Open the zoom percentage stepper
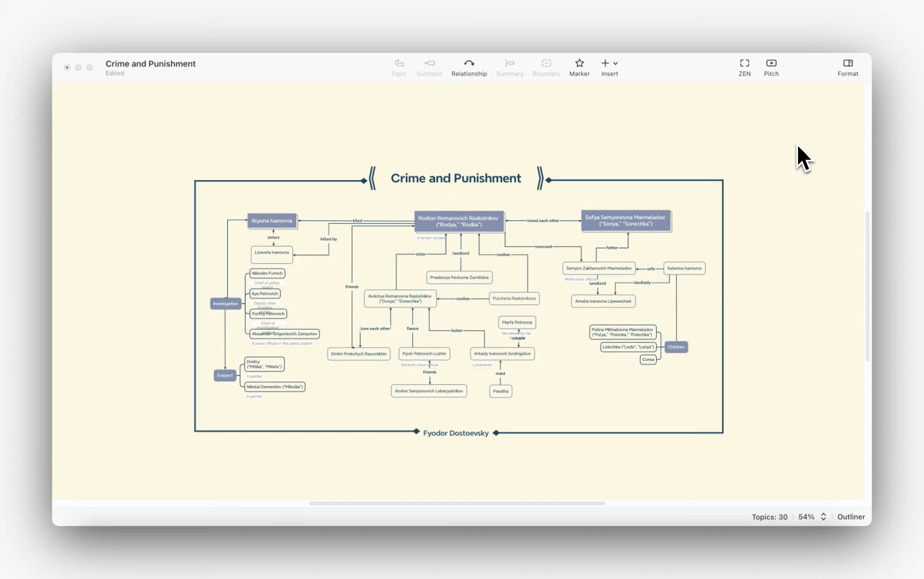This screenshot has width=924, height=579. (x=823, y=517)
